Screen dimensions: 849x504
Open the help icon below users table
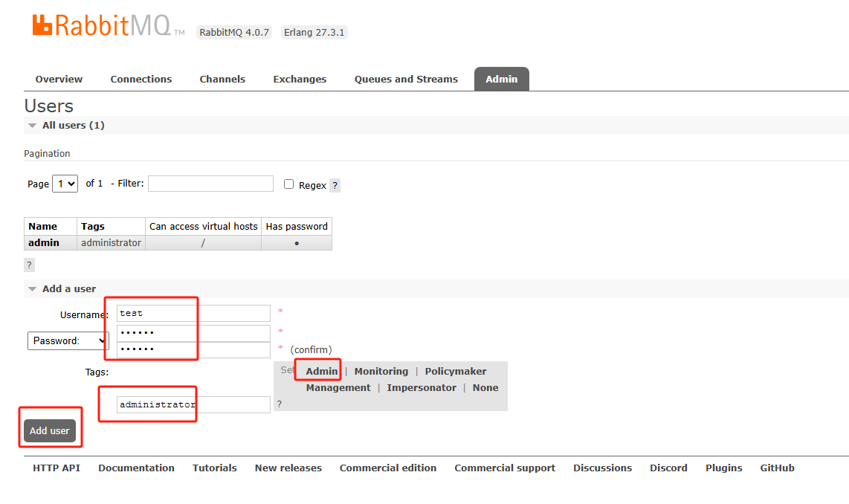29,265
